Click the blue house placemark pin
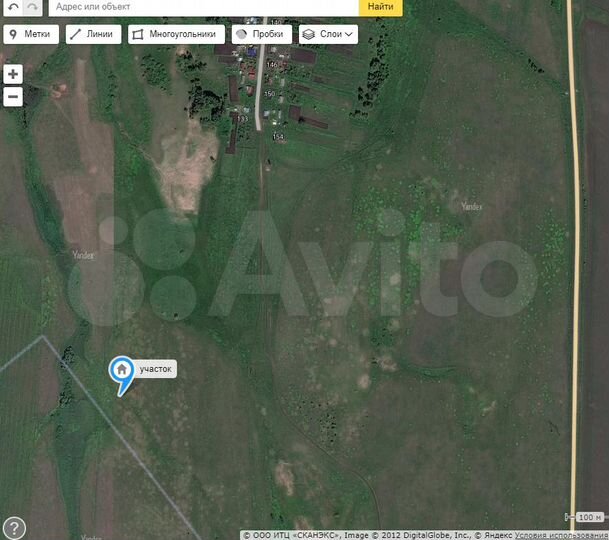The image size is (609, 540). click(x=122, y=373)
